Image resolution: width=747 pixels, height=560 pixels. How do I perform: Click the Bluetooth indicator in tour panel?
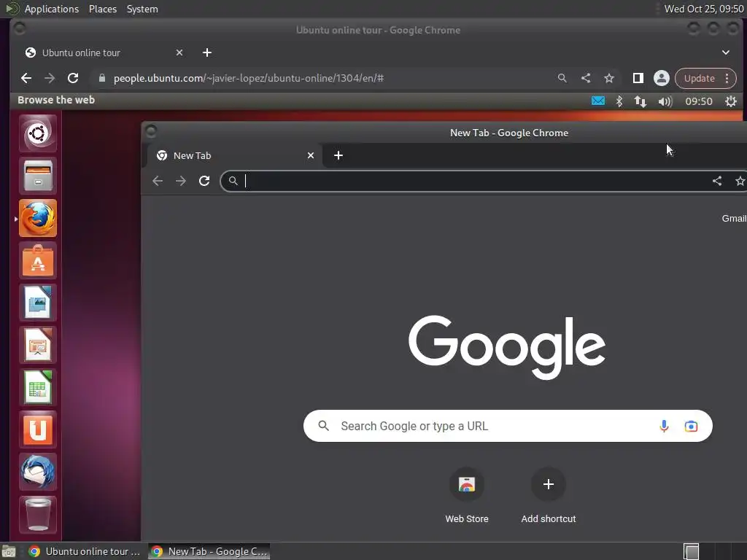pos(619,101)
